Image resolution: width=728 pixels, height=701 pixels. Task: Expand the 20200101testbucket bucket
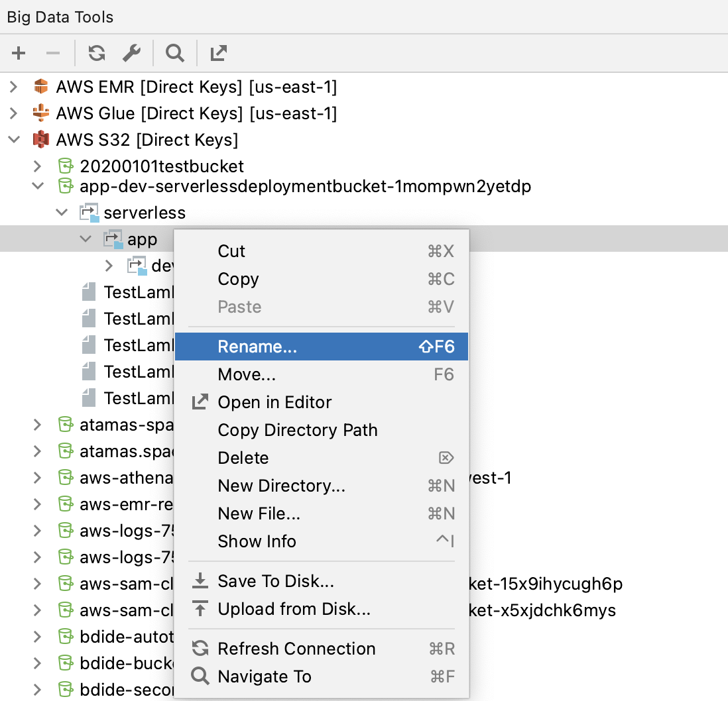[38, 166]
